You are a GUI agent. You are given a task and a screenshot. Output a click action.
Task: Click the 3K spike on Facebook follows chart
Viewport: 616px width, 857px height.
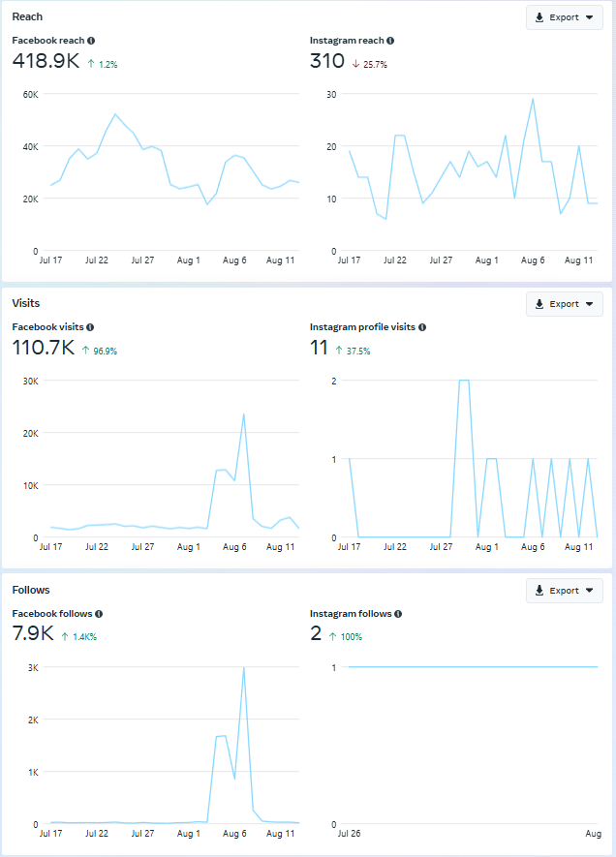[x=243, y=668]
